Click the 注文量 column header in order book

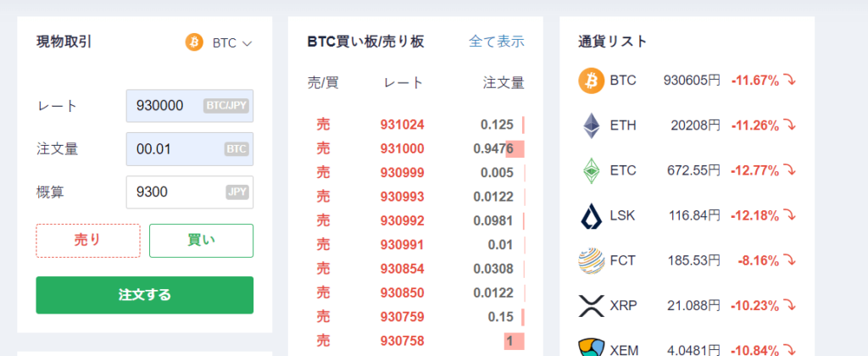pos(504,83)
